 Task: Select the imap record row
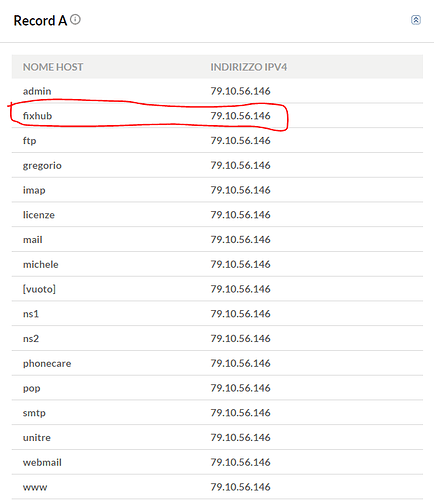(217, 190)
